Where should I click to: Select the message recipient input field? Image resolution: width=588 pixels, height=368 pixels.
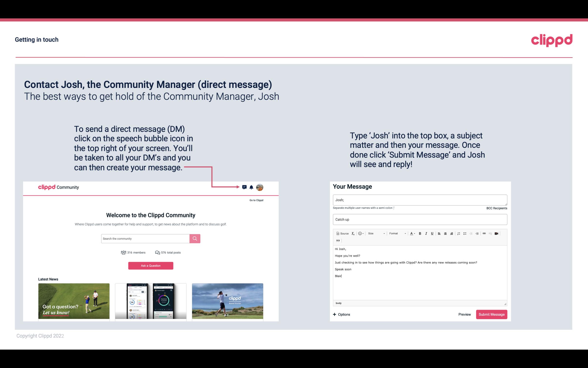(419, 200)
